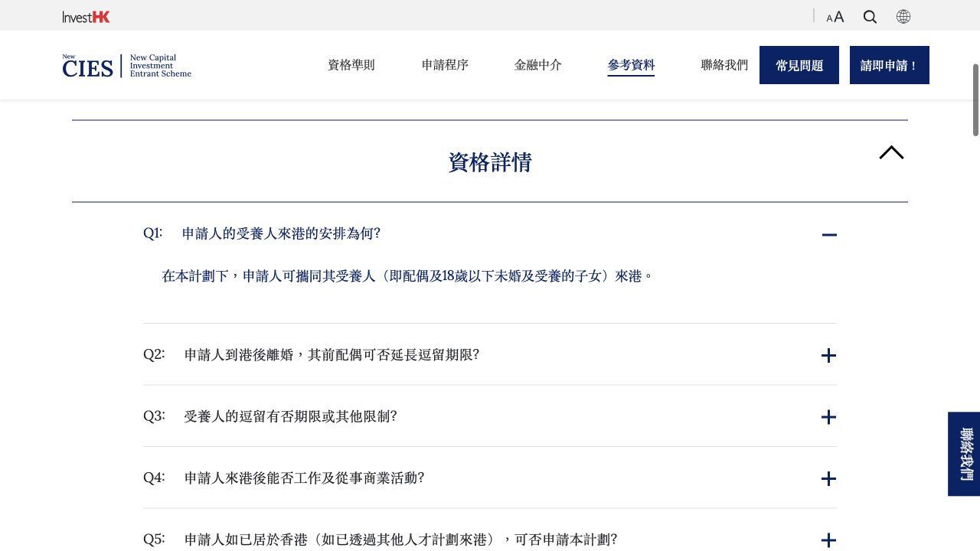Collapse Q1 with the minus icon

click(829, 235)
